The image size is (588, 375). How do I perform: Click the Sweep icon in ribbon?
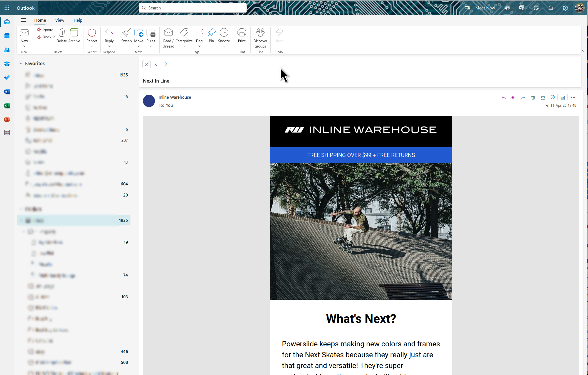(x=126, y=33)
